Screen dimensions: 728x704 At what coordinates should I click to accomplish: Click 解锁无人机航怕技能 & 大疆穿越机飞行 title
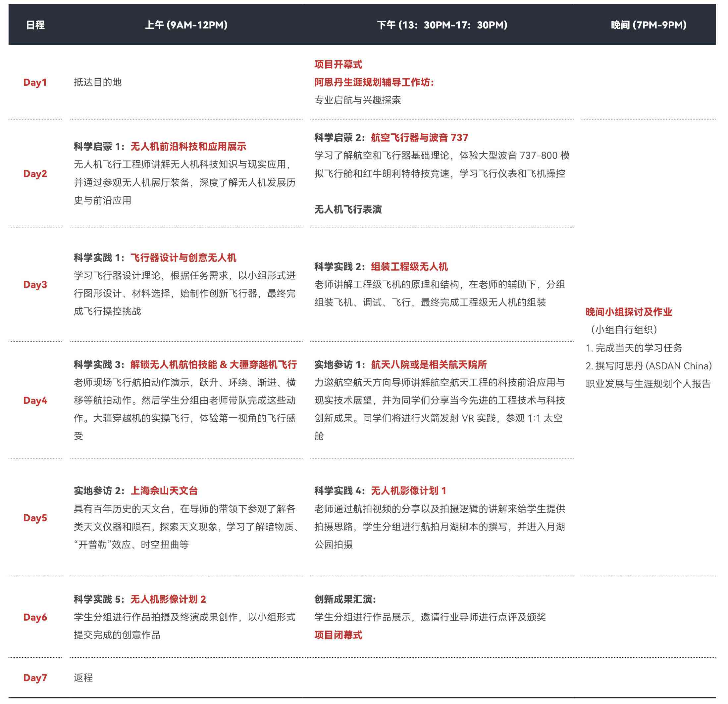[x=214, y=364]
